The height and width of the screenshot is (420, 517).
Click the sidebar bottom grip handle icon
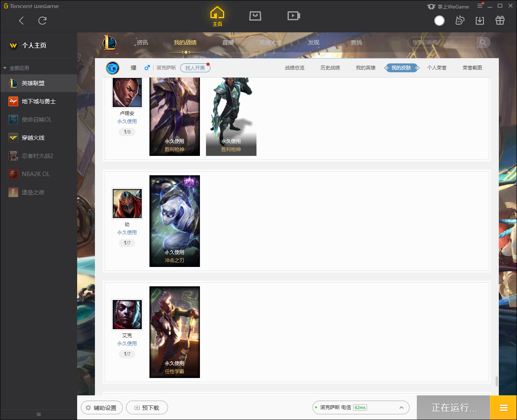click(39, 414)
